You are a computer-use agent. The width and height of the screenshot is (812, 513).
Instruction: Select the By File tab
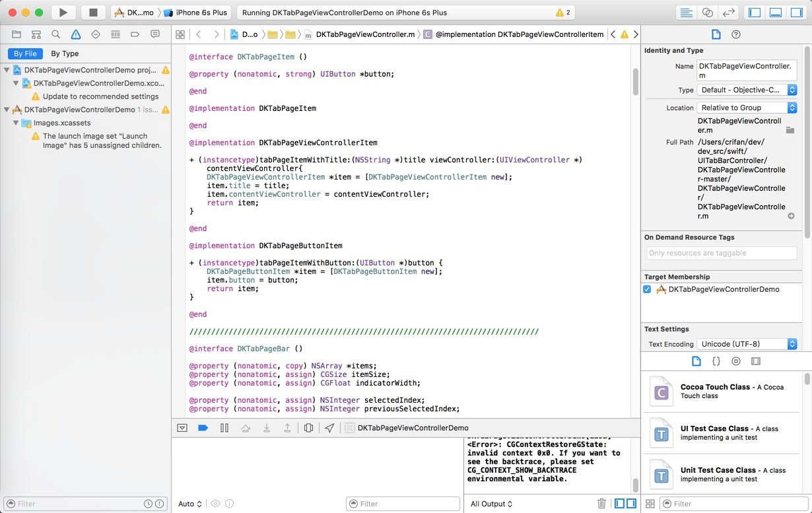click(26, 53)
